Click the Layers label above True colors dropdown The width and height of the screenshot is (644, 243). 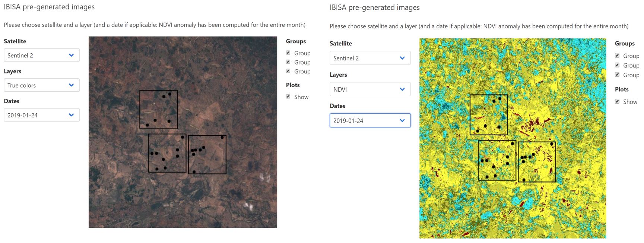[12, 71]
